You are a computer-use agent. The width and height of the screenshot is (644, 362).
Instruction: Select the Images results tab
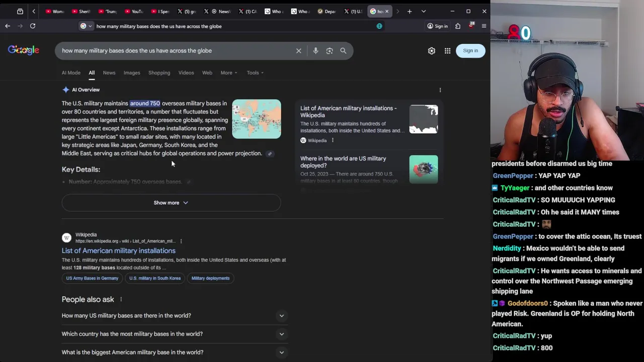(x=132, y=73)
